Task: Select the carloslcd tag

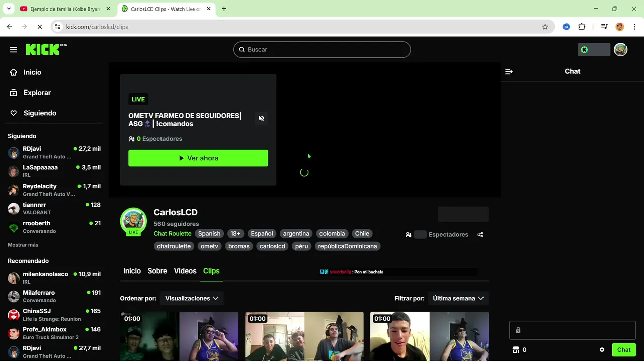Action: 272,246
